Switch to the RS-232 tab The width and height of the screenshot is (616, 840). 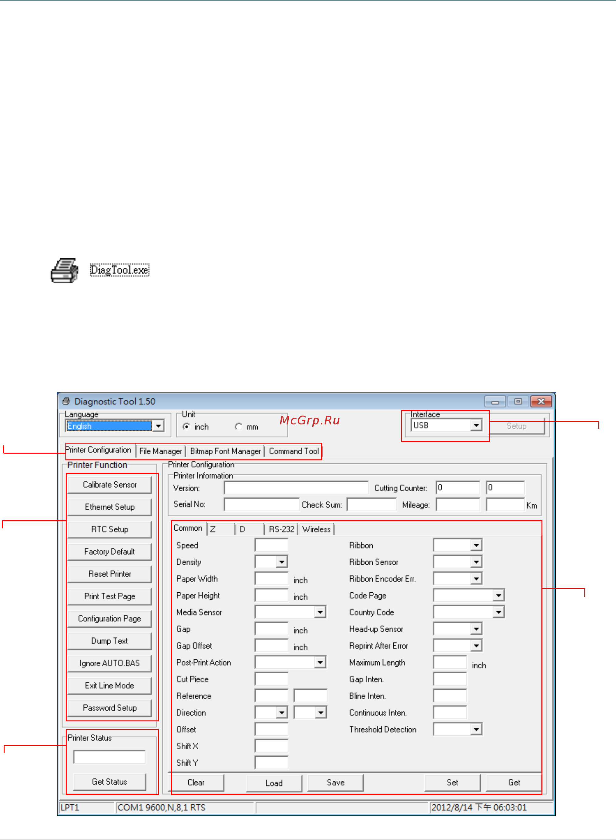(281, 529)
